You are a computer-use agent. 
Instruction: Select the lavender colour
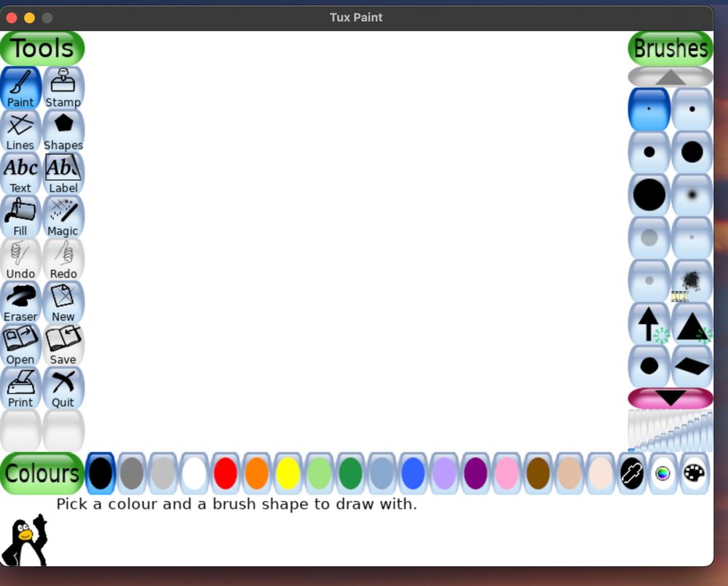click(444, 473)
